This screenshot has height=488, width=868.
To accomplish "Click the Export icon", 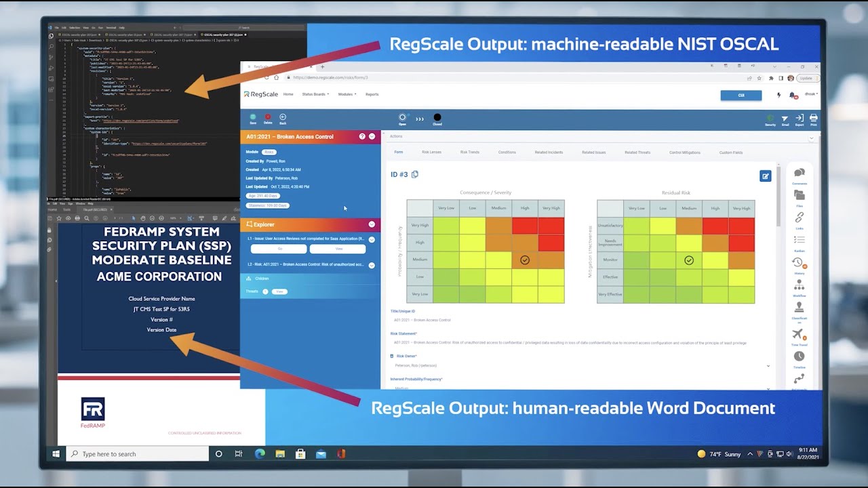I will (800, 118).
